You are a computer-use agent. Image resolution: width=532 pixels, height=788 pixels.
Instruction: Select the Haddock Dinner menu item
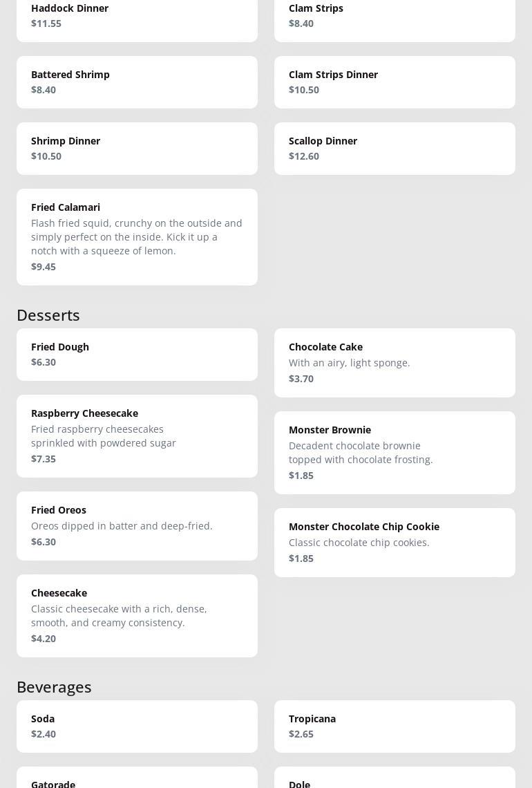137,17
